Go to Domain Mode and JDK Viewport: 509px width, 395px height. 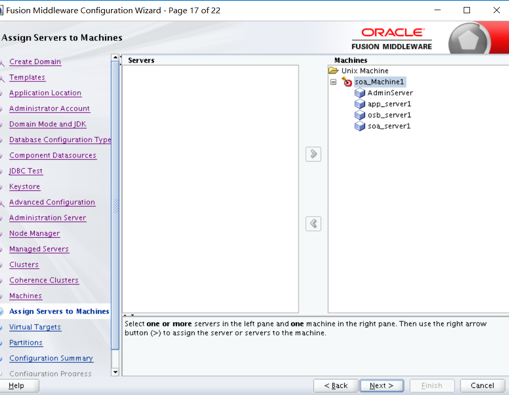click(x=48, y=124)
